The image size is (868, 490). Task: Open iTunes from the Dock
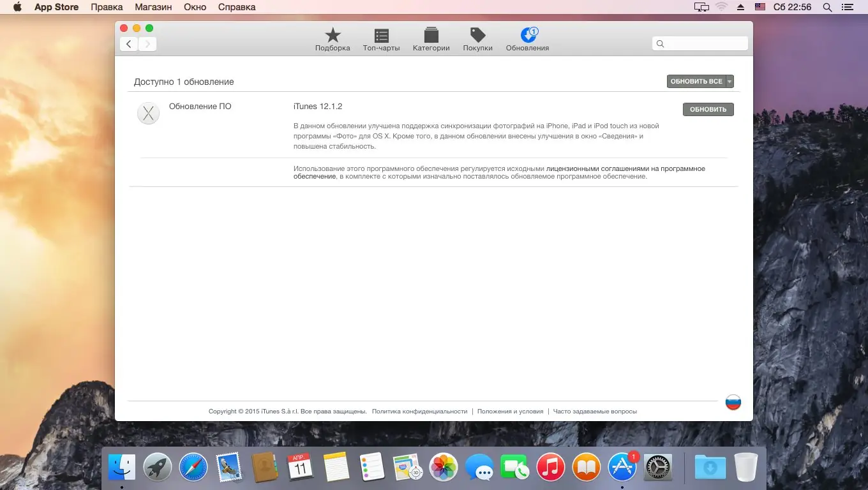click(x=551, y=467)
